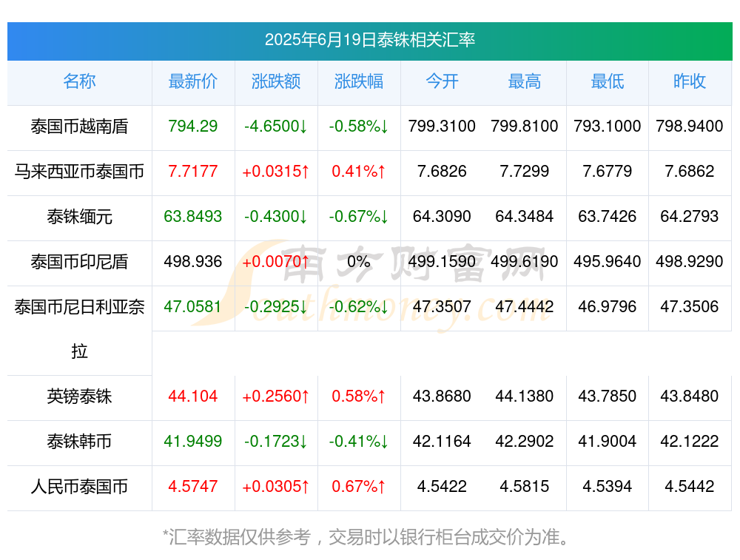Click high value 799.8100

click(525, 126)
